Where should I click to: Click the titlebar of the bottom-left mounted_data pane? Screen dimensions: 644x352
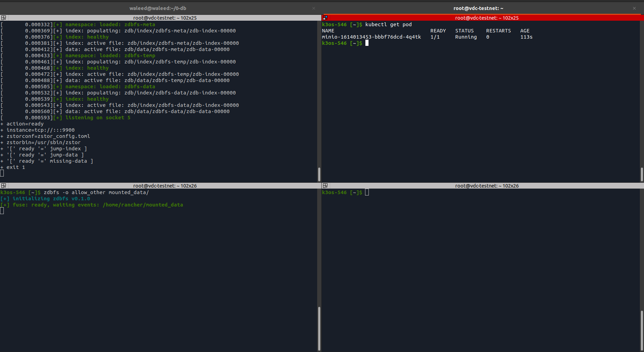pyautogui.click(x=165, y=185)
